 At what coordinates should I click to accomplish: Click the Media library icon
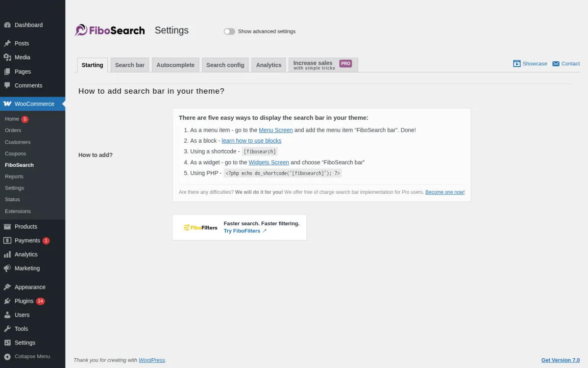point(7,57)
